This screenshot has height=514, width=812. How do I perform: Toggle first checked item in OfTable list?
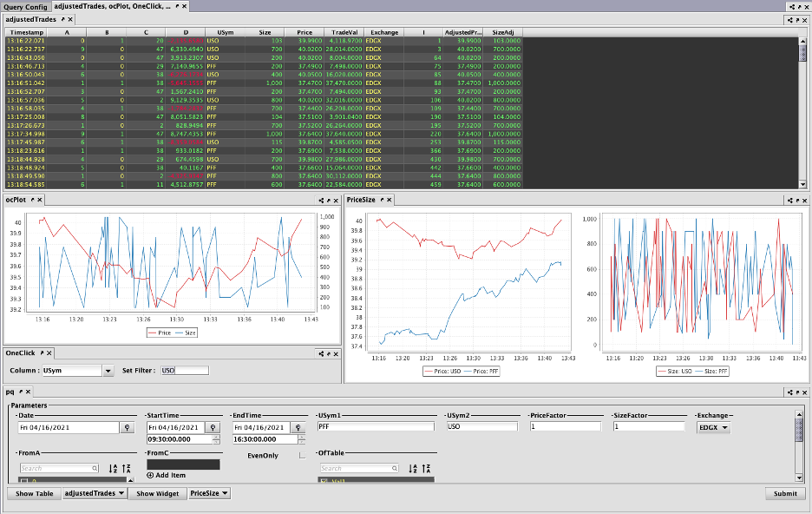(324, 481)
